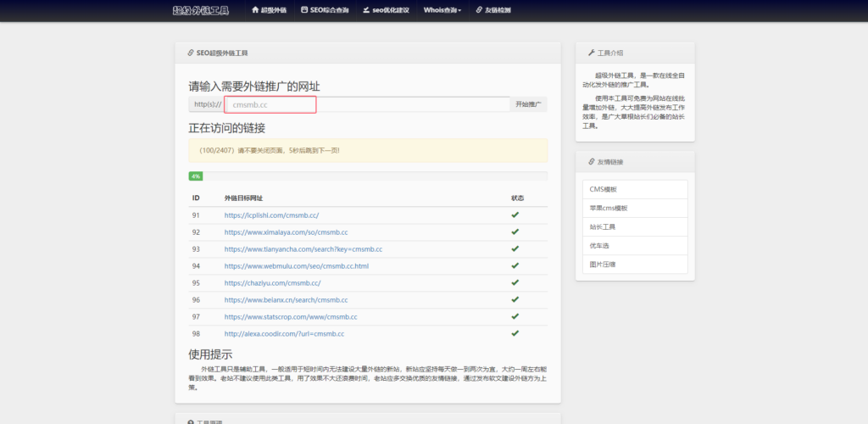Click the SEO综合查询 save icon
Screen dimensions: 868x424
[x=304, y=10]
